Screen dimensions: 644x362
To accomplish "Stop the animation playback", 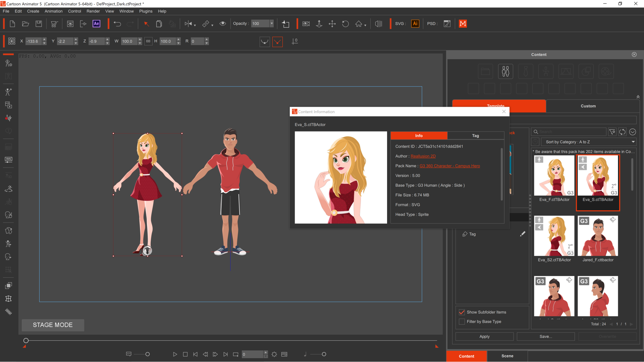I will click(x=185, y=354).
